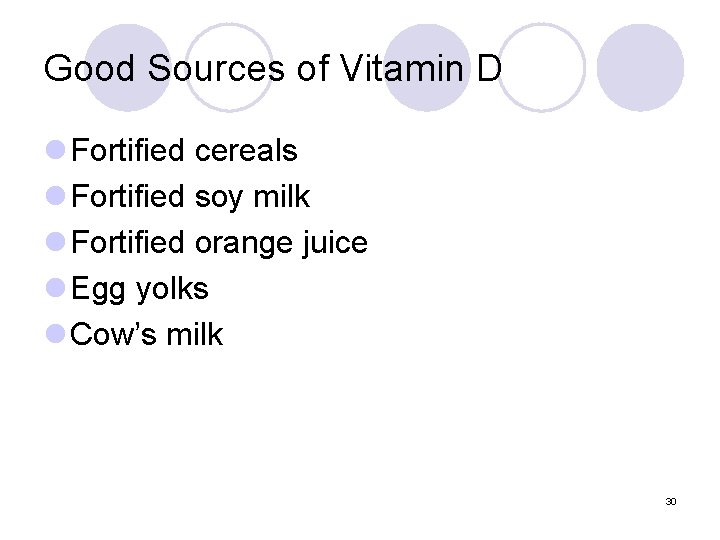Click the slide number 30

pyautogui.click(x=671, y=501)
